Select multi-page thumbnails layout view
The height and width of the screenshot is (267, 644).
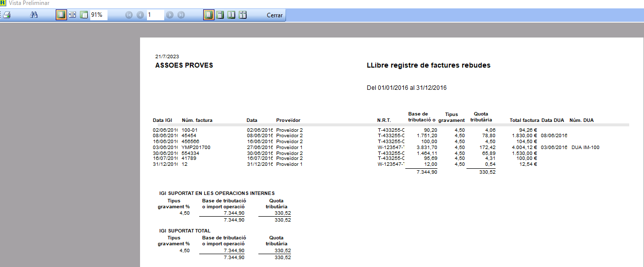coord(243,15)
